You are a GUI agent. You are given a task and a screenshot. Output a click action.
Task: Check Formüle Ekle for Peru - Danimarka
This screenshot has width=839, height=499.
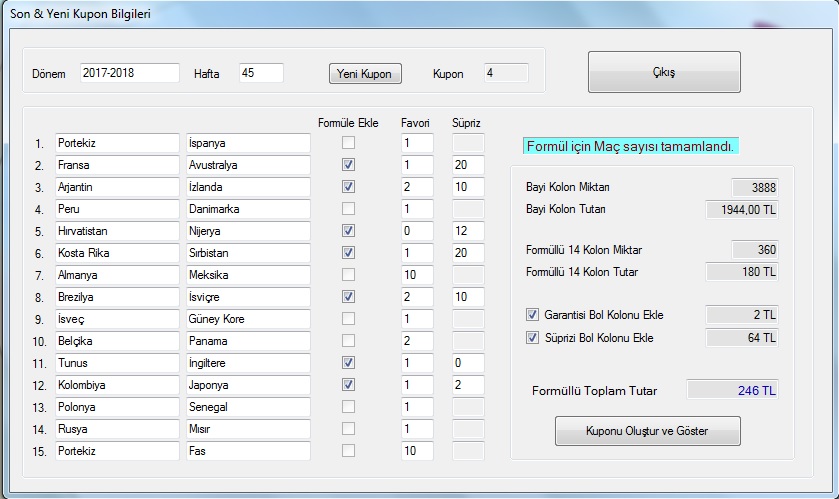pos(348,208)
